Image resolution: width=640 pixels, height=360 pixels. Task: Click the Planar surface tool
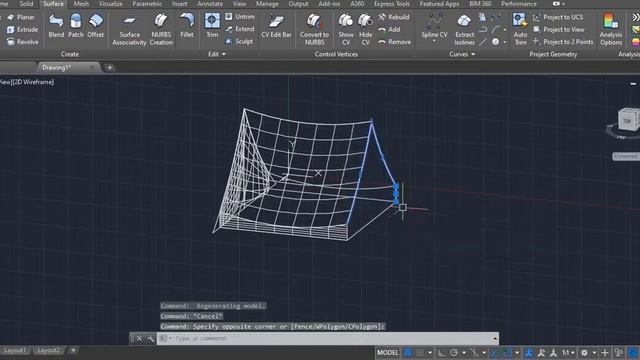click(x=21, y=17)
